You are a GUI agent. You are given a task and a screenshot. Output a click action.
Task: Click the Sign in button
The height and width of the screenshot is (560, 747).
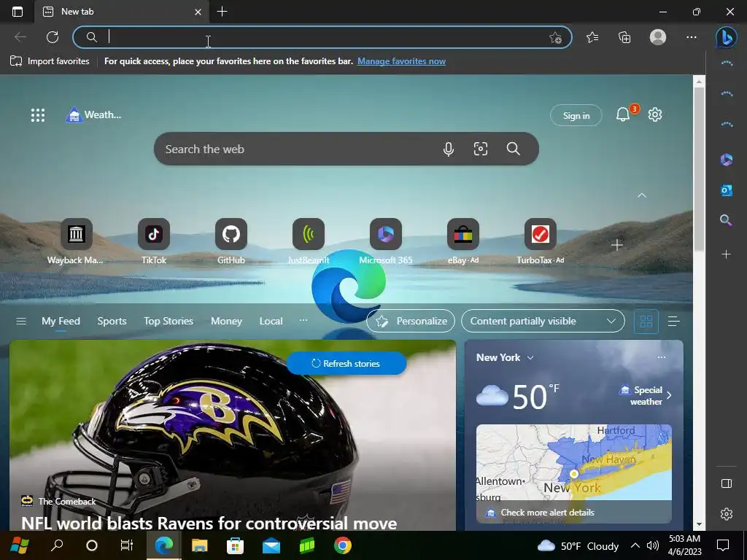pyautogui.click(x=576, y=115)
